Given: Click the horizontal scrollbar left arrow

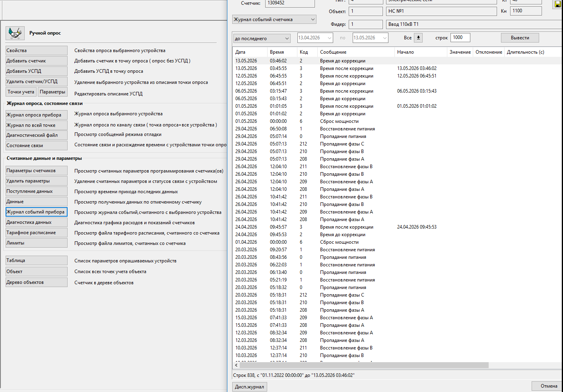Looking at the screenshot, I should pos(237,365).
